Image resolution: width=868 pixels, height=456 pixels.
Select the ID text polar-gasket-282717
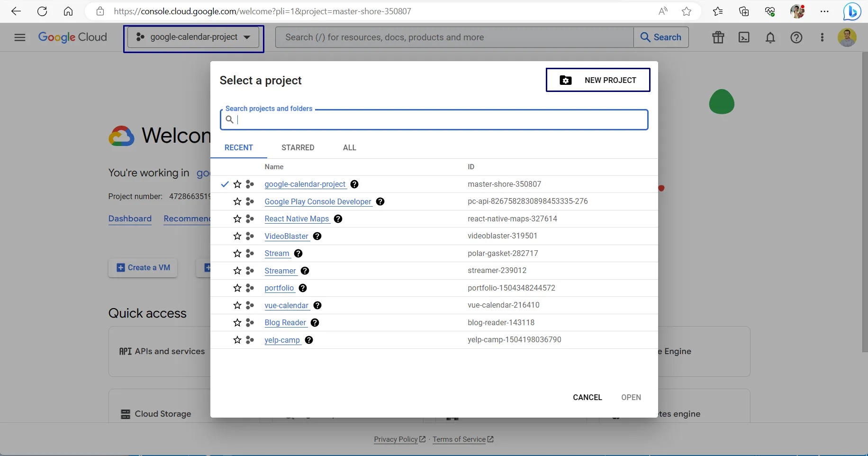(503, 253)
